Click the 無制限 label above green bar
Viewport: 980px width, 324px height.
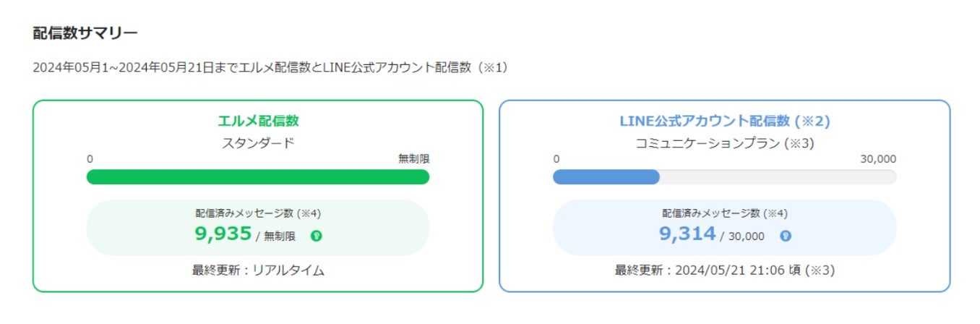pyautogui.click(x=413, y=159)
